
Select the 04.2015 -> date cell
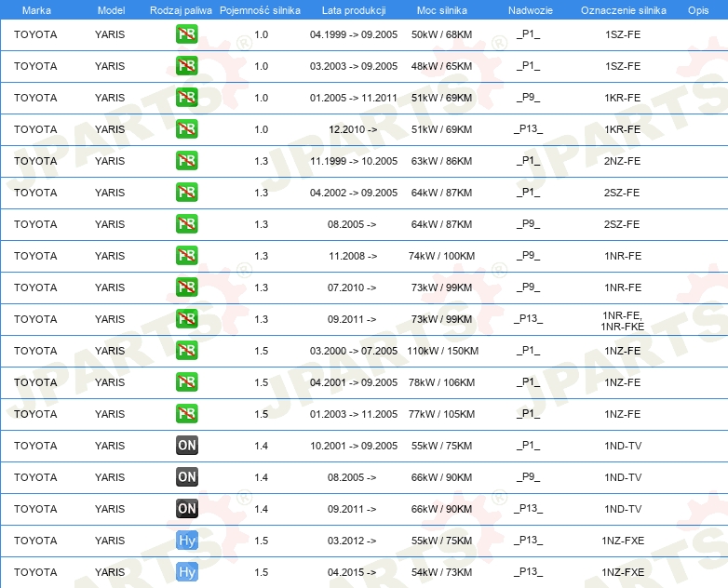[352, 572]
